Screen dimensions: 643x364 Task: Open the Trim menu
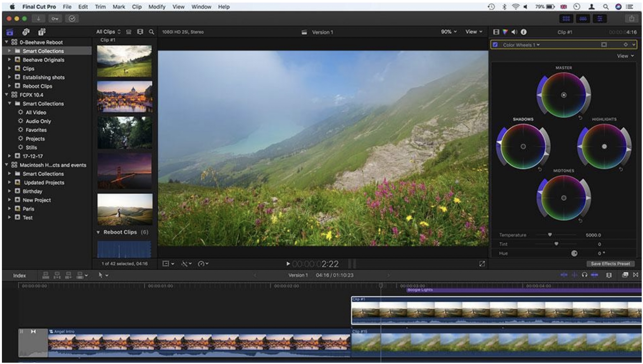(100, 7)
